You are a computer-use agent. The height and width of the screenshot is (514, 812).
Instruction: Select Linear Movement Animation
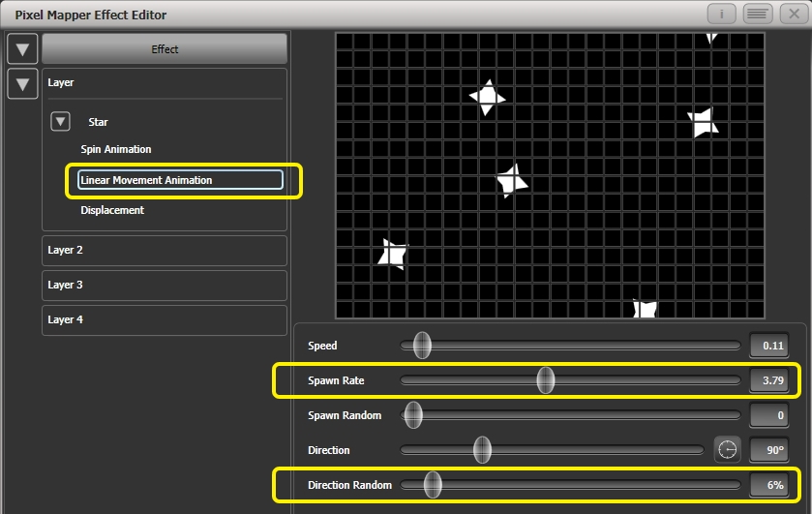pyautogui.click(x=180, y=180)
